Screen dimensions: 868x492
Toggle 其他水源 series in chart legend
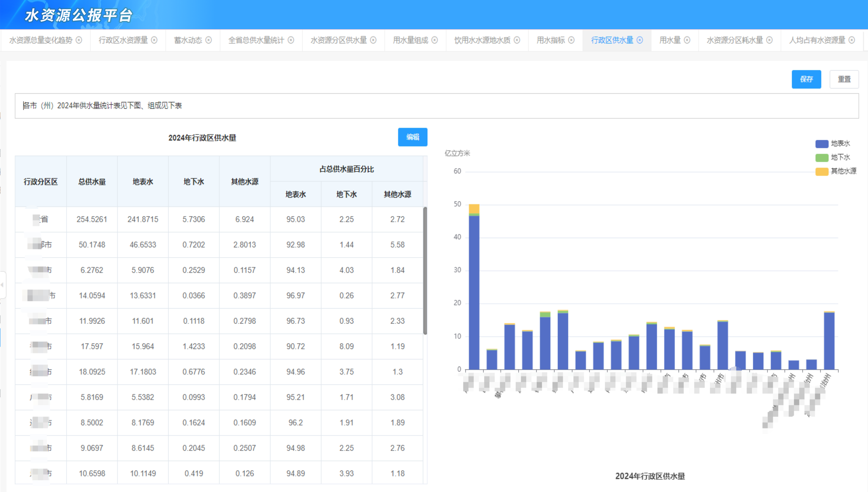[836, 171]
